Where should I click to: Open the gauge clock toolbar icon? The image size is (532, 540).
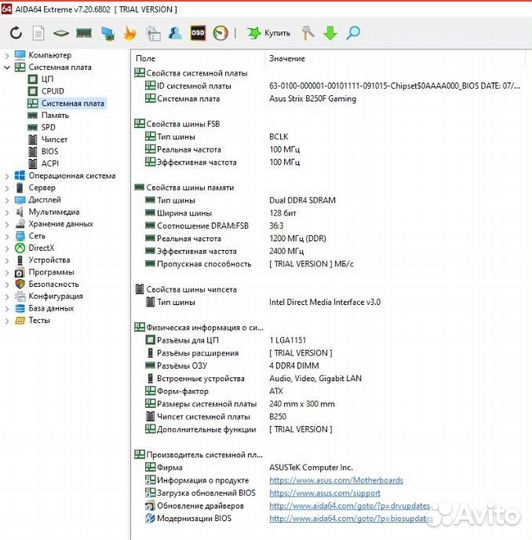(220, 33)
